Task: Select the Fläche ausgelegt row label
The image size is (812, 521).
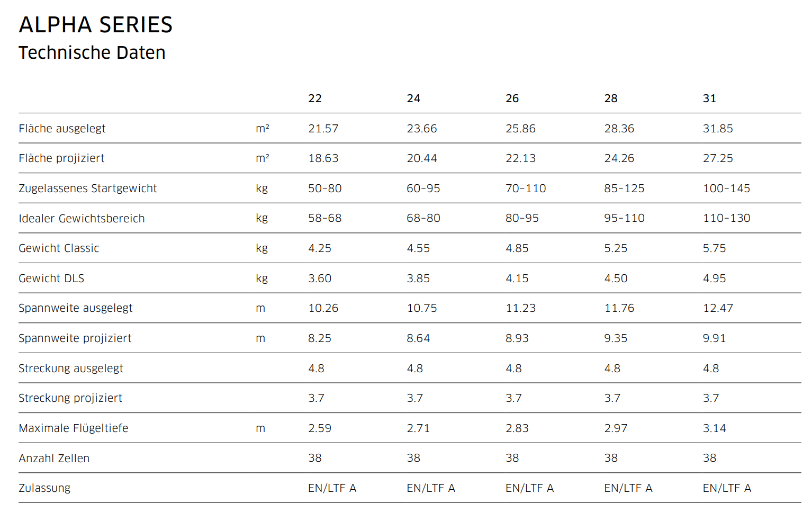Action: 62,129
